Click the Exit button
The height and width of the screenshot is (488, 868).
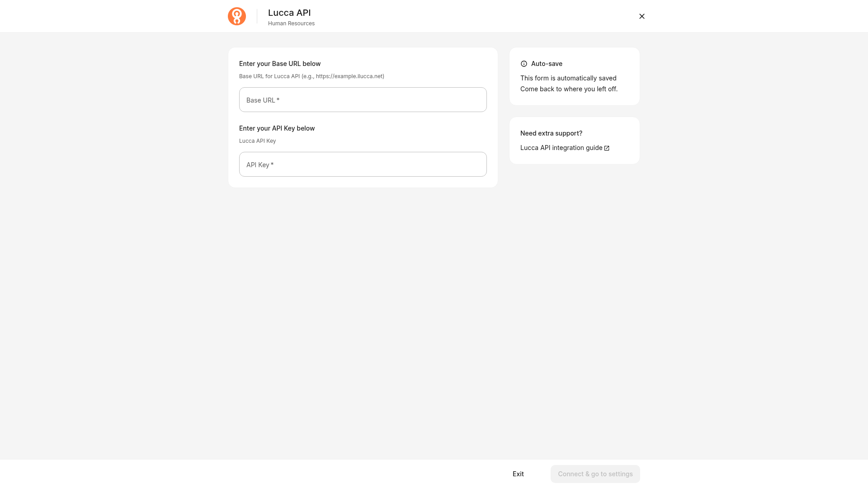pyautogui.click(x=518, y=474)
